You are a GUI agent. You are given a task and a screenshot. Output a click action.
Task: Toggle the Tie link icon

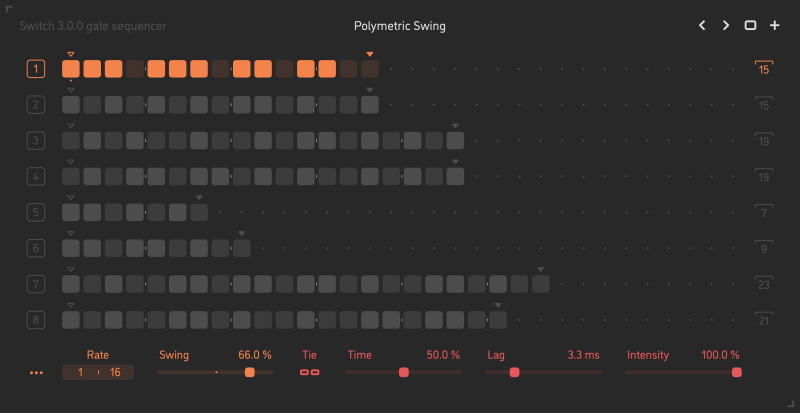point(309,373)
